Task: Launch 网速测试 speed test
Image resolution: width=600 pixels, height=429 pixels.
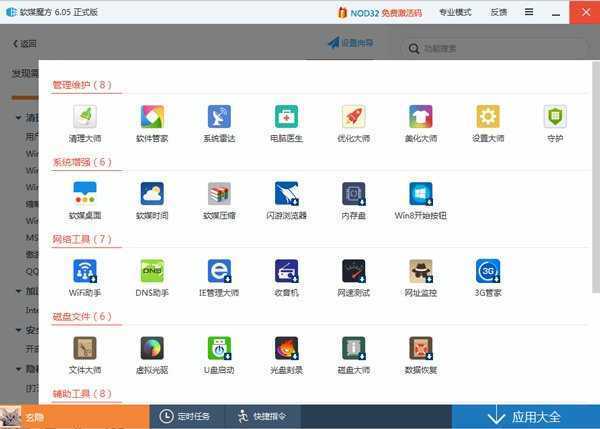Action: tap(354, 271)
